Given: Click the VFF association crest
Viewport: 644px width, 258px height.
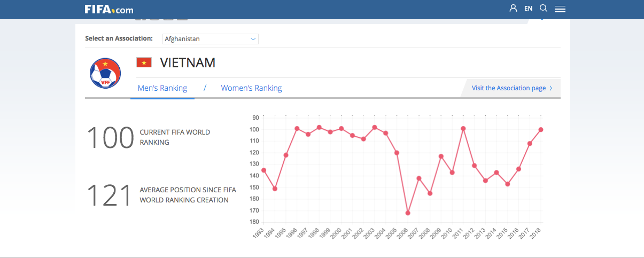Looking at the screenshot, I should 105,73.
